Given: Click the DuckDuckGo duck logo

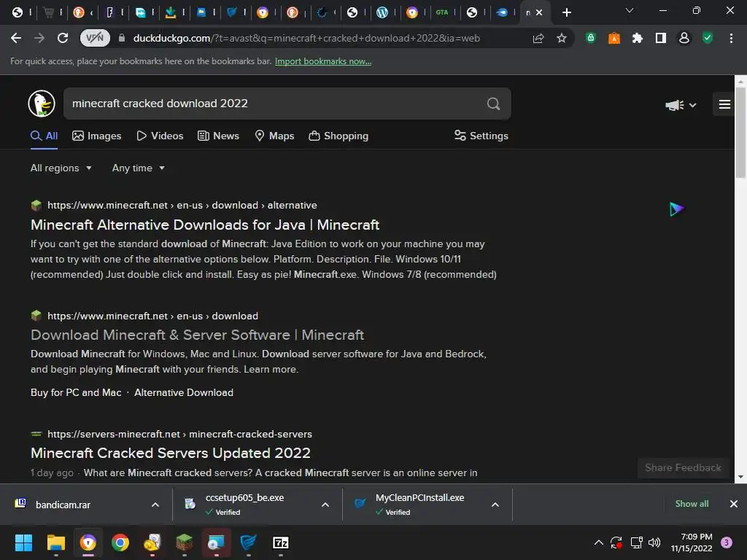Looking at the screenshot, I should [x=42, y=104].
